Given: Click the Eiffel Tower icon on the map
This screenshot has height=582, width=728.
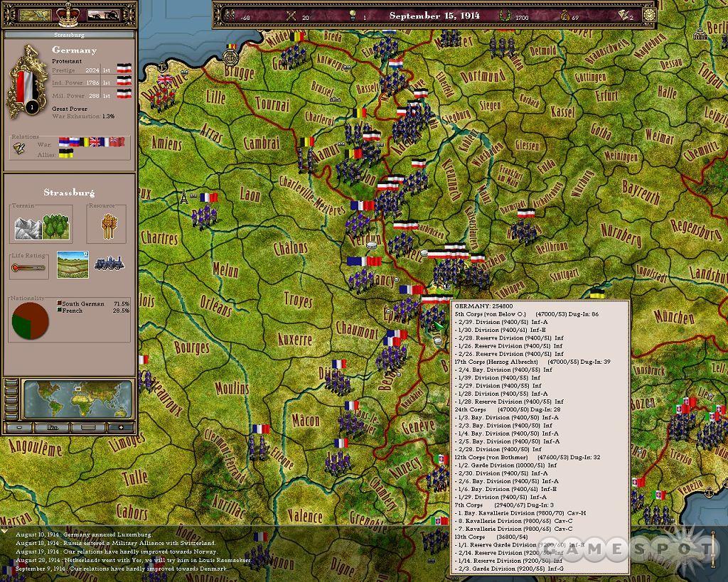Looking at the screenshot, I should pos(184,197).
